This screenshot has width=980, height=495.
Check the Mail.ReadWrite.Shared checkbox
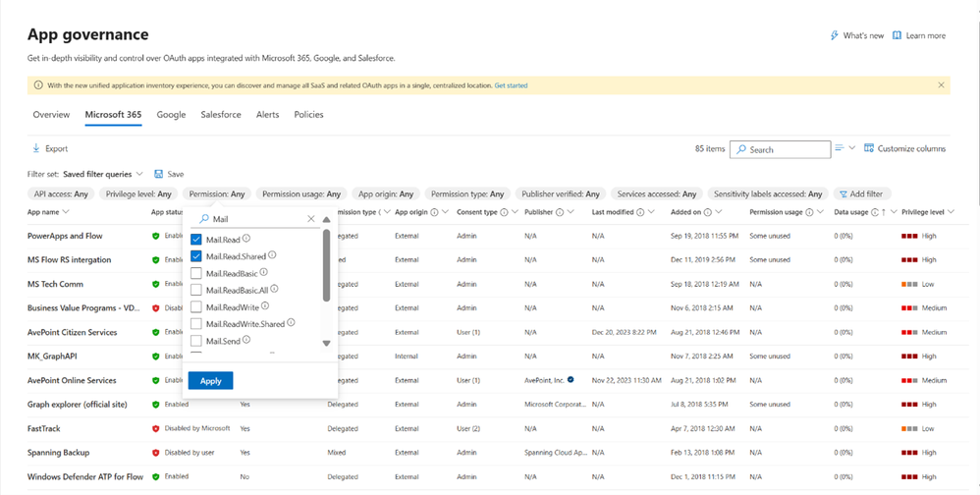[196, 324]
